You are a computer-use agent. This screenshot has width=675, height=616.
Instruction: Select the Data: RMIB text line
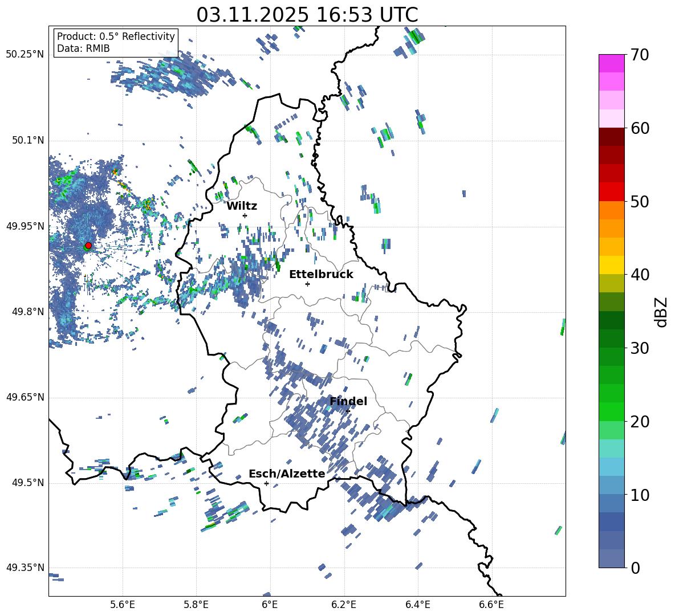click(x=83, y=48)
